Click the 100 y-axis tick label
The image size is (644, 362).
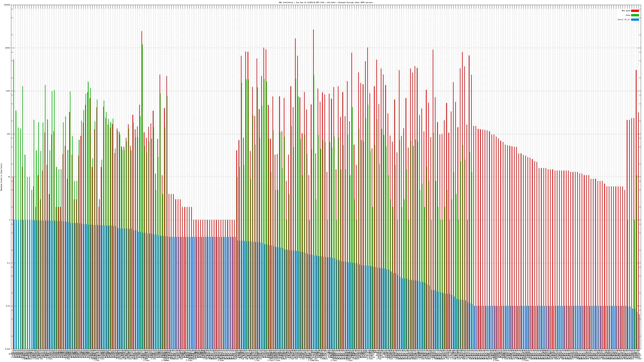[x=9, y=134]
